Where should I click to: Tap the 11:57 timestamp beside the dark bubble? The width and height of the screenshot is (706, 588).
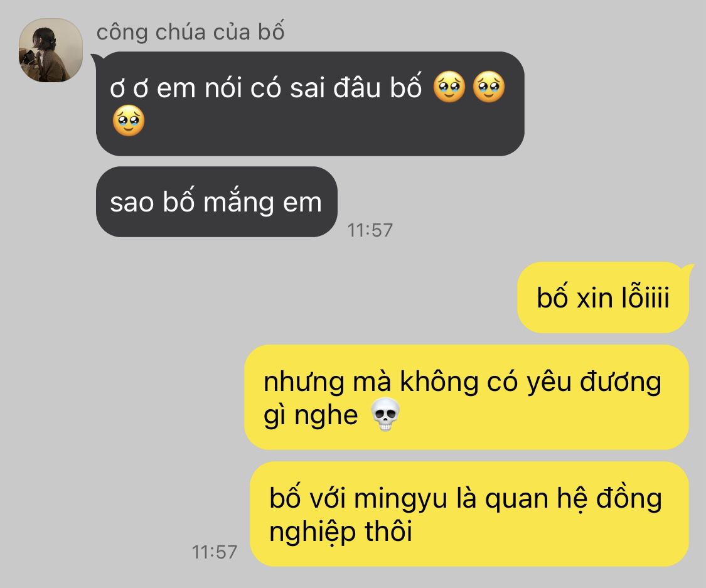coord(370,230)
